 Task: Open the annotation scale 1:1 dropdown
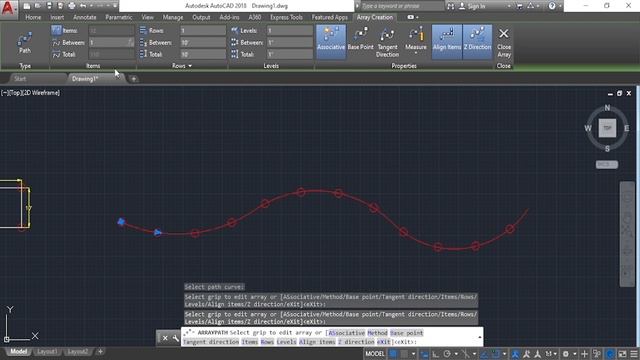pyautogui.click(x=551, y=354)
